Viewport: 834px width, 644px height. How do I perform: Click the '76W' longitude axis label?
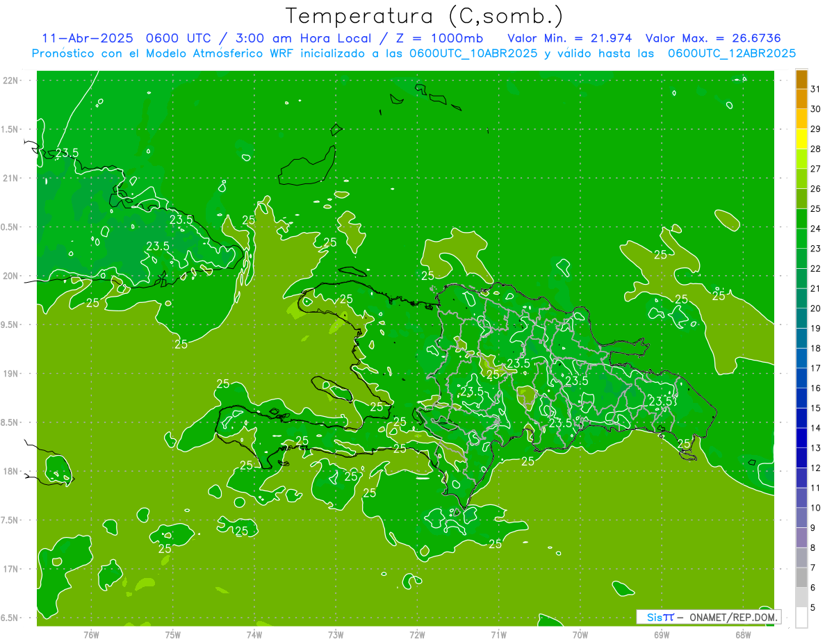[91, 634]
